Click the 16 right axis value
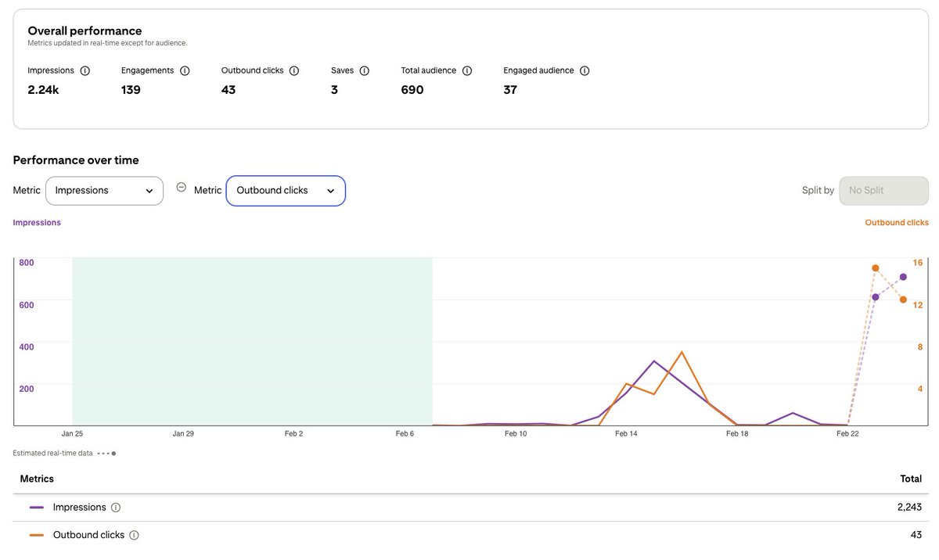Viewport: 939px width, 560px height. point(918,263)
